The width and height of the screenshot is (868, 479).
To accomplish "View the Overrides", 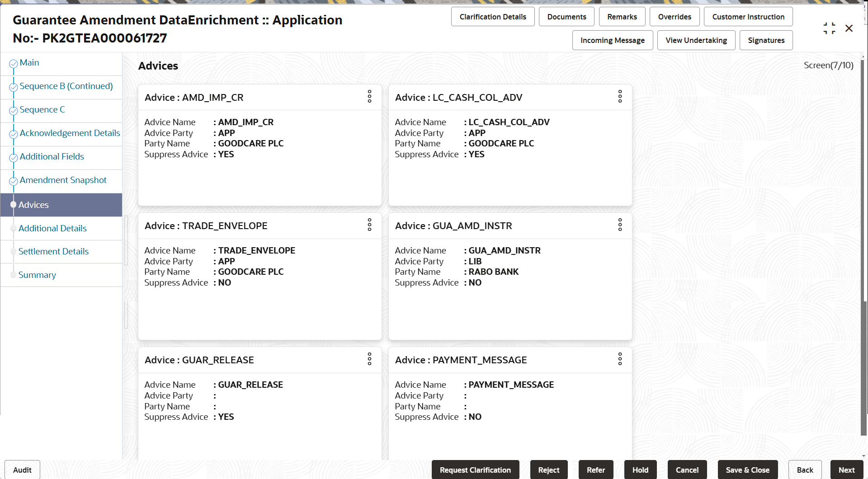I will pos(675,17).
